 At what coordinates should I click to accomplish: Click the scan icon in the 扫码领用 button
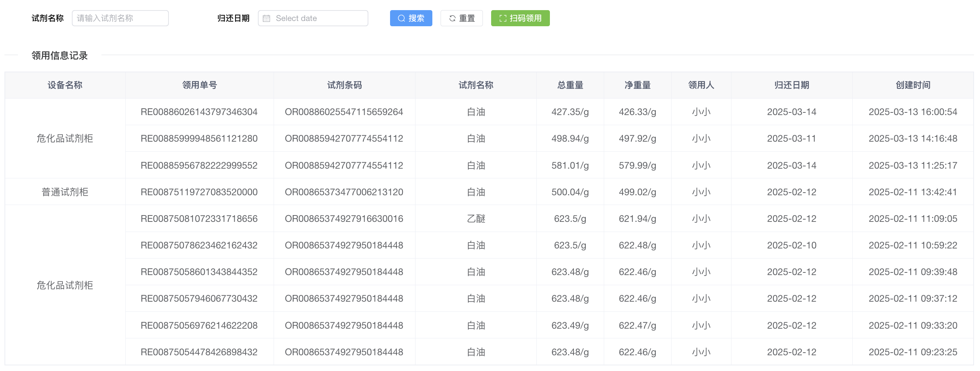(x=503, y=18)
